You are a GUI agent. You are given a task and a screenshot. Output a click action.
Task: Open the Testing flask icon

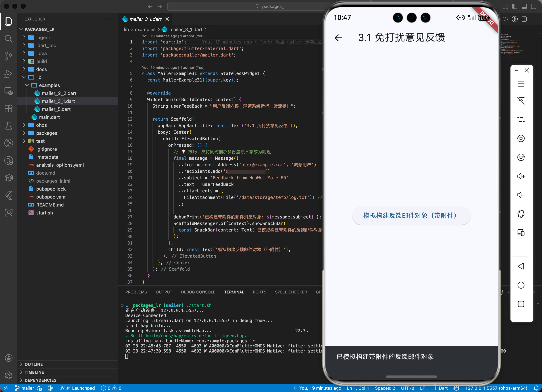click(x=9, y=126)
